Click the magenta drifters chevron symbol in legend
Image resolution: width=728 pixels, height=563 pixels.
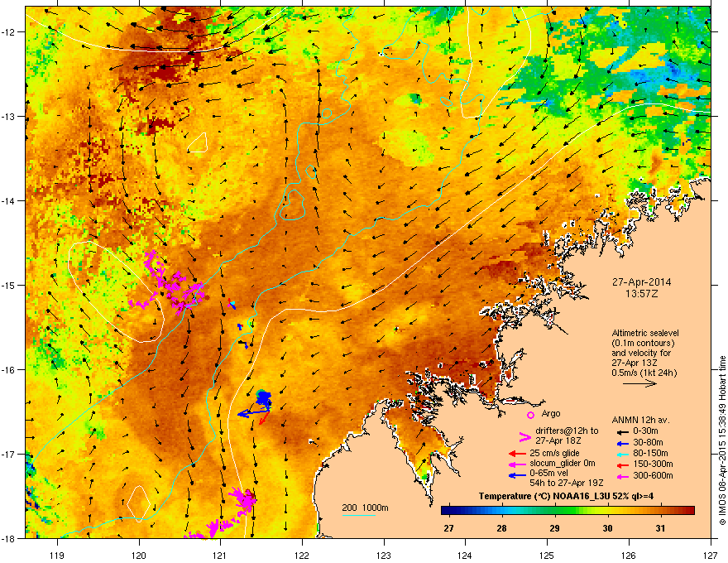pyautogui.click(x=524, y=436)
